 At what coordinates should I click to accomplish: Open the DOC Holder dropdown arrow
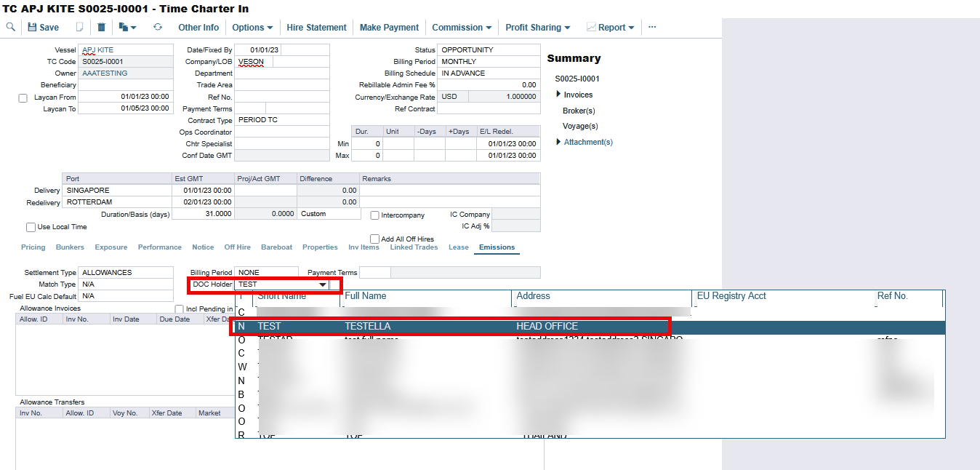[323, 284]
